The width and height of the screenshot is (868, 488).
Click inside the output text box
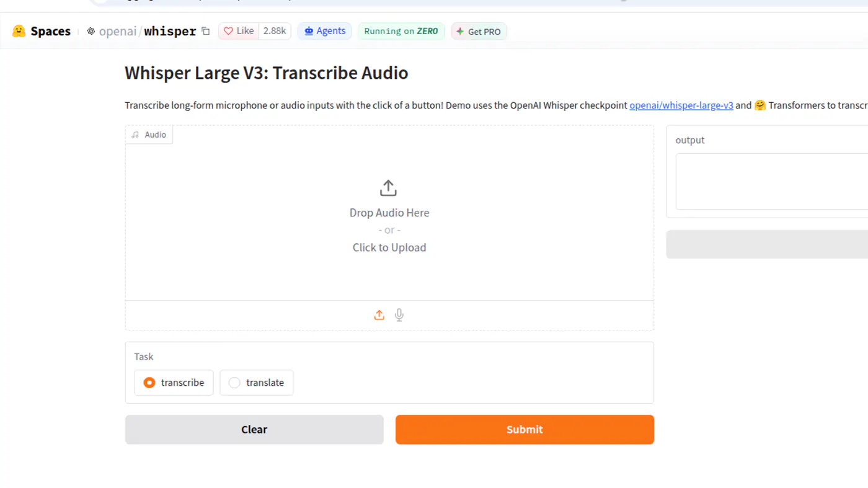[x=771, y=182]
